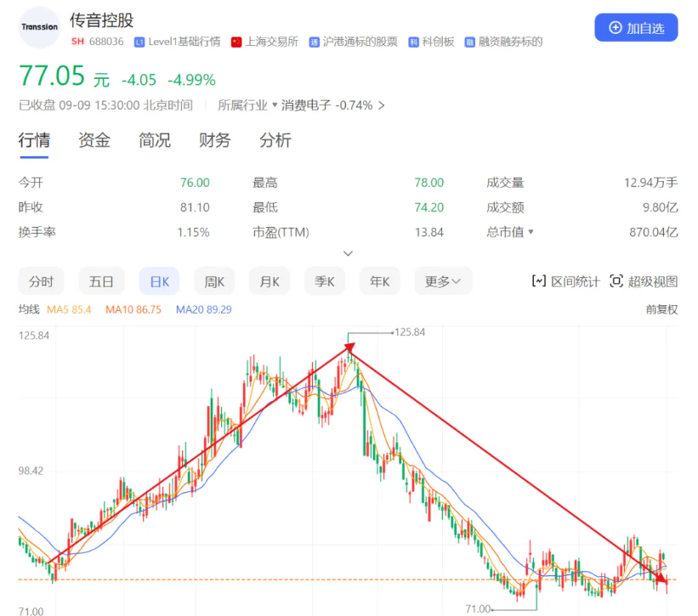Click the 成交额 value 9.80亿
Screen dimensions: 698x616
(660, 207)
